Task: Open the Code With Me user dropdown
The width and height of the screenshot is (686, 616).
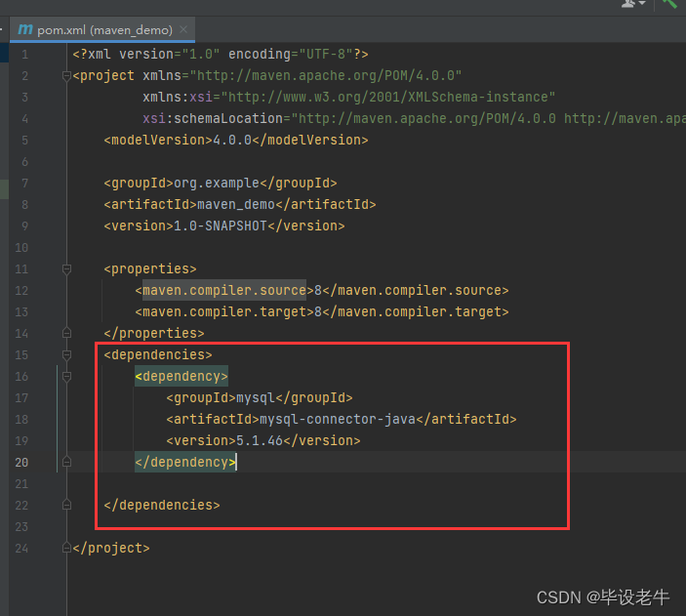Action: [633, 4]
